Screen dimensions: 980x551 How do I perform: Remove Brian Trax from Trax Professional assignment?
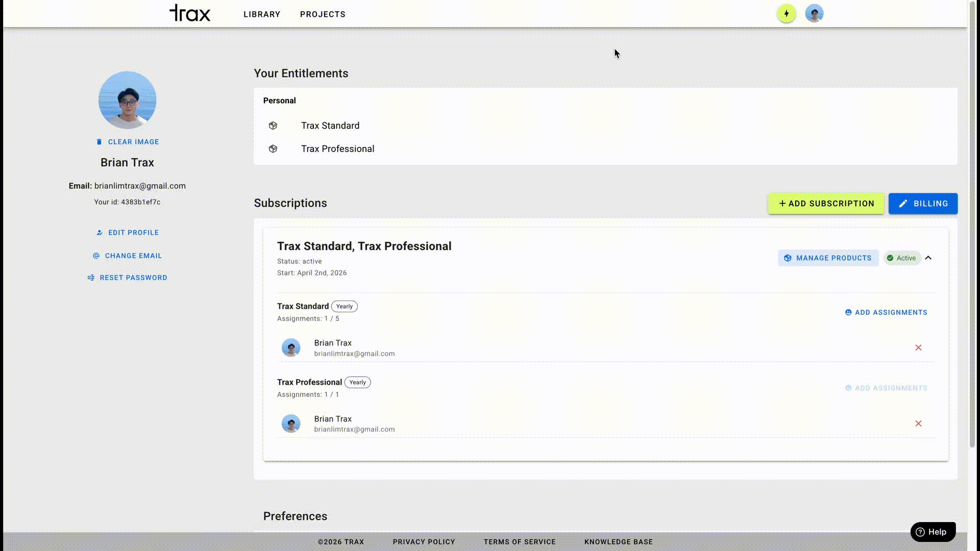point(918,424)
